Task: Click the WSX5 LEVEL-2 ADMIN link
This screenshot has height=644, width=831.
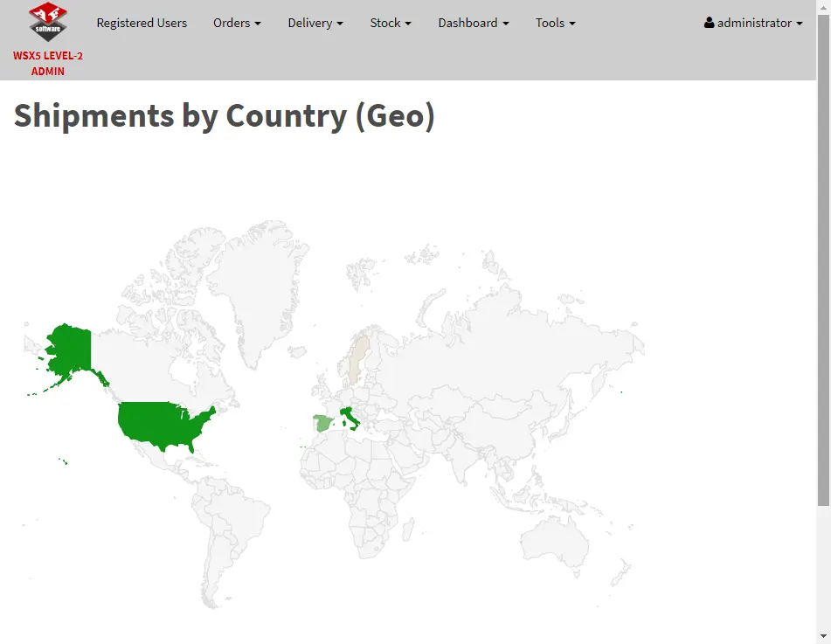Action: coord(48,63)
